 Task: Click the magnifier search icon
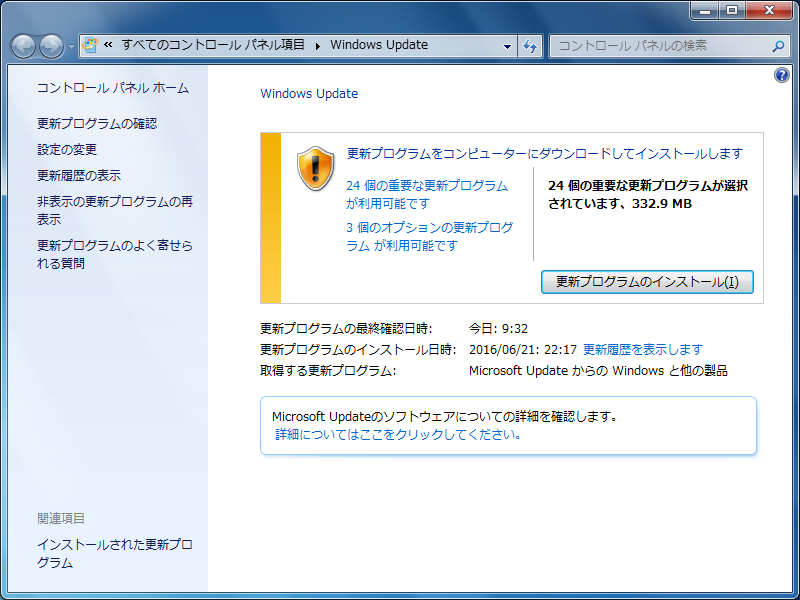click(x=778, y=46)
